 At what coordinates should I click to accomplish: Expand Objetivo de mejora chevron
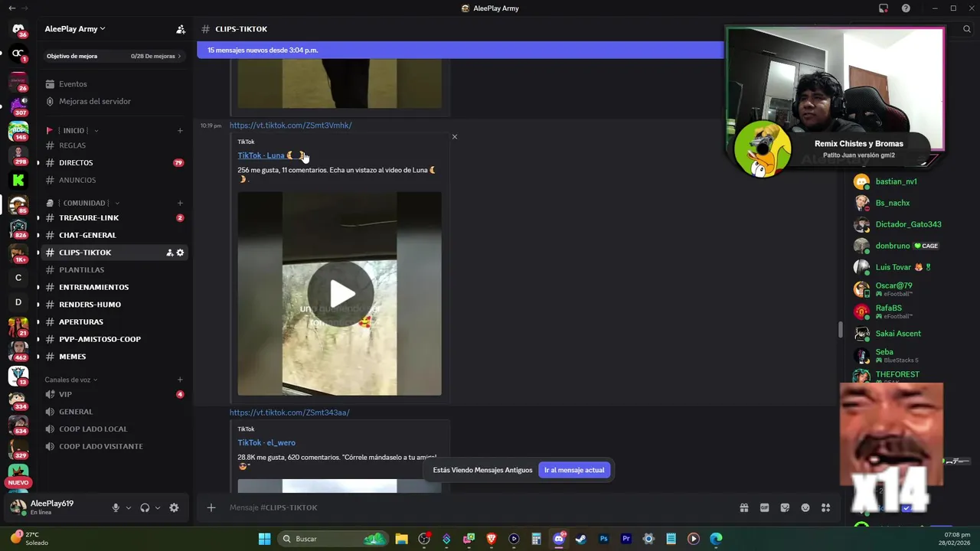tap(179, 56)
